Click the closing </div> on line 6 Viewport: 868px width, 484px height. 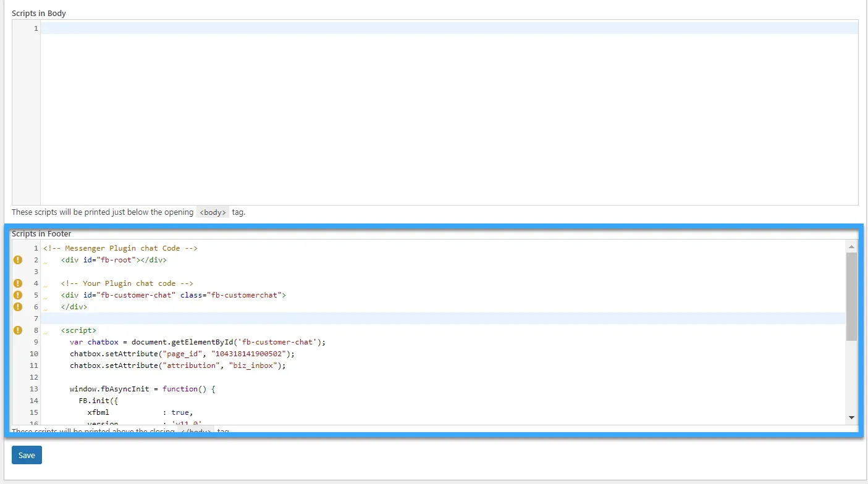point(74,307)
